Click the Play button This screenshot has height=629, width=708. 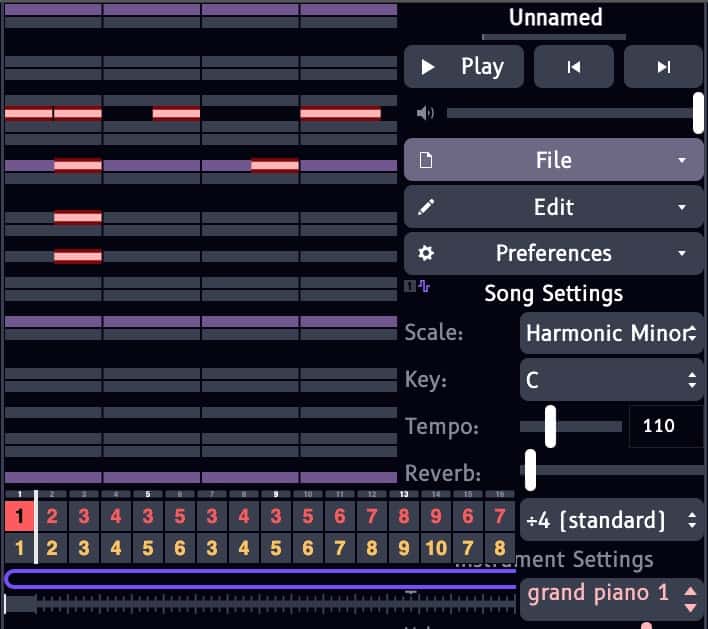[463, 67]
